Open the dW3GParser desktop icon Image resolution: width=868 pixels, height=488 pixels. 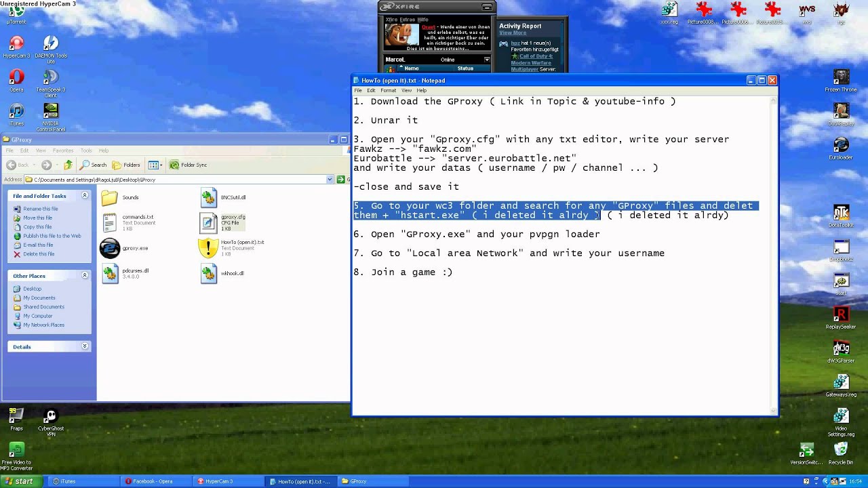(x=841, y=352)
